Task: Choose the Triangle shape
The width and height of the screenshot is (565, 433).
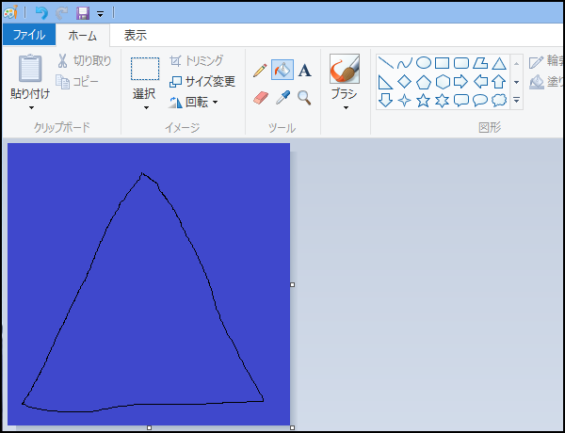Action: point(499,63)
